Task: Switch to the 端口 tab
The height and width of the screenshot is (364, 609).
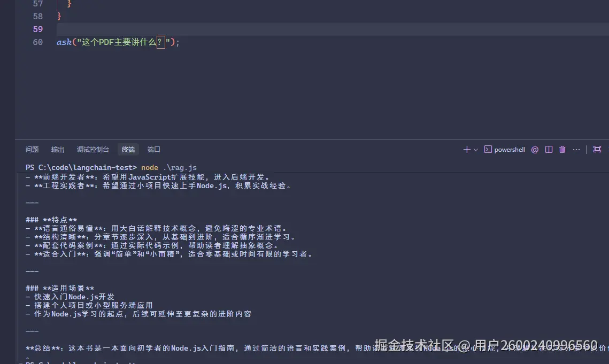Action: pyautogui.click(x=154, y=150)
